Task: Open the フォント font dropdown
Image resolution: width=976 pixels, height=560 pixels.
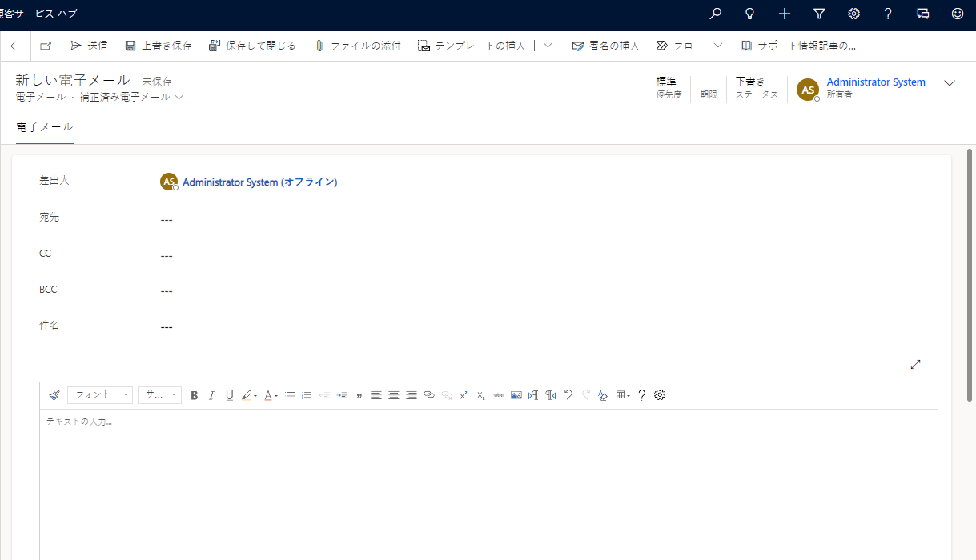Action: pyautogui.click(x=100, y=395)
